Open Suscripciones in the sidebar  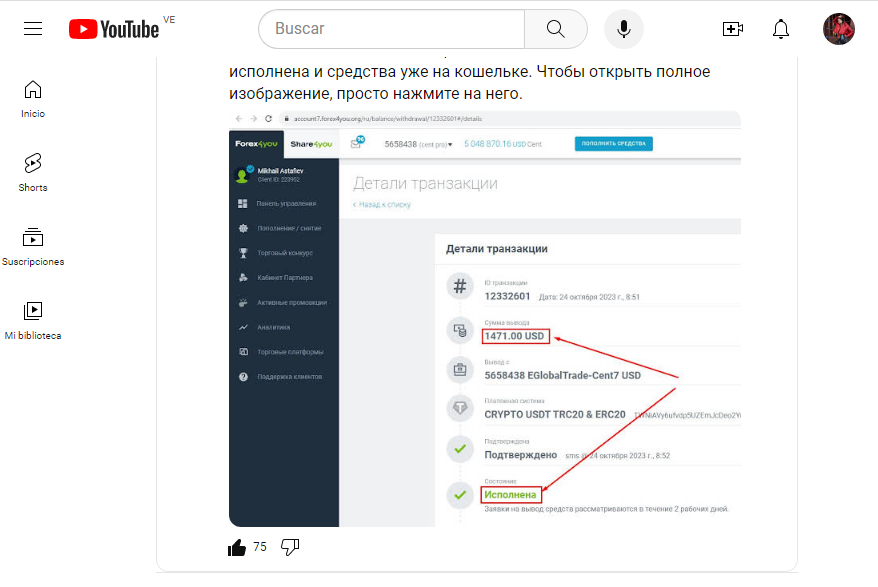click(33, 247)
